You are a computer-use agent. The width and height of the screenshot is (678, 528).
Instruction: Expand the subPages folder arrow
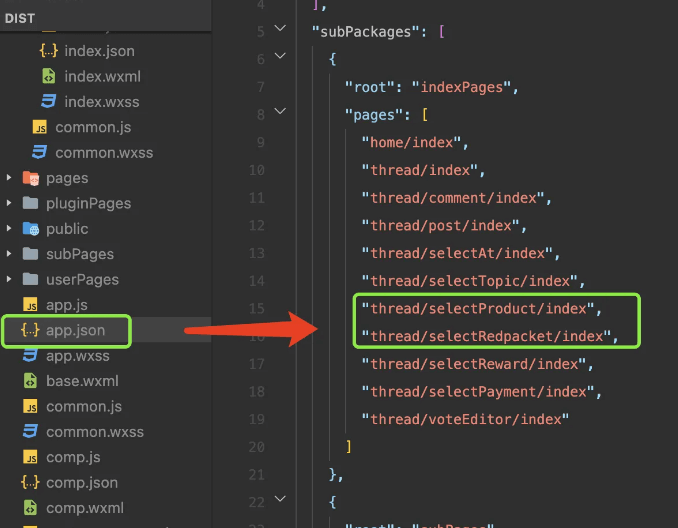point(10,254)
